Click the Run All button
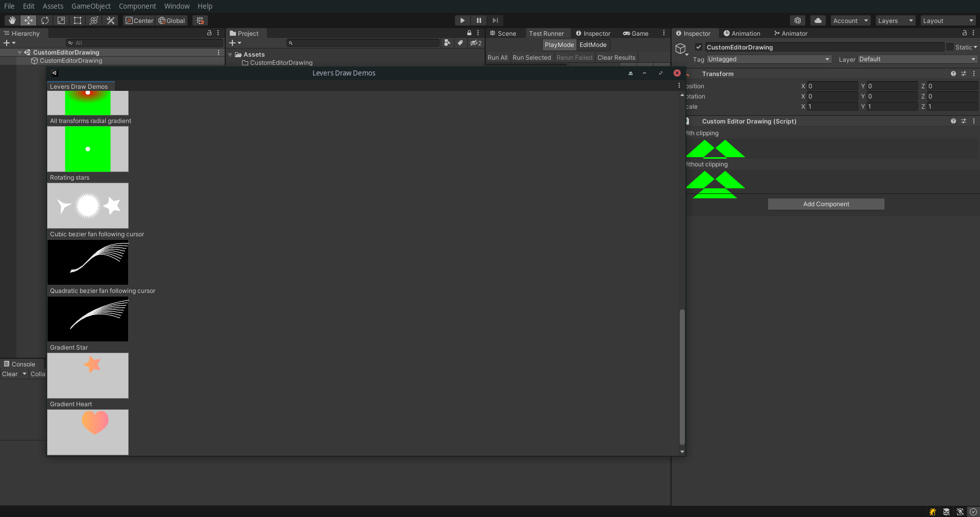 497,57
